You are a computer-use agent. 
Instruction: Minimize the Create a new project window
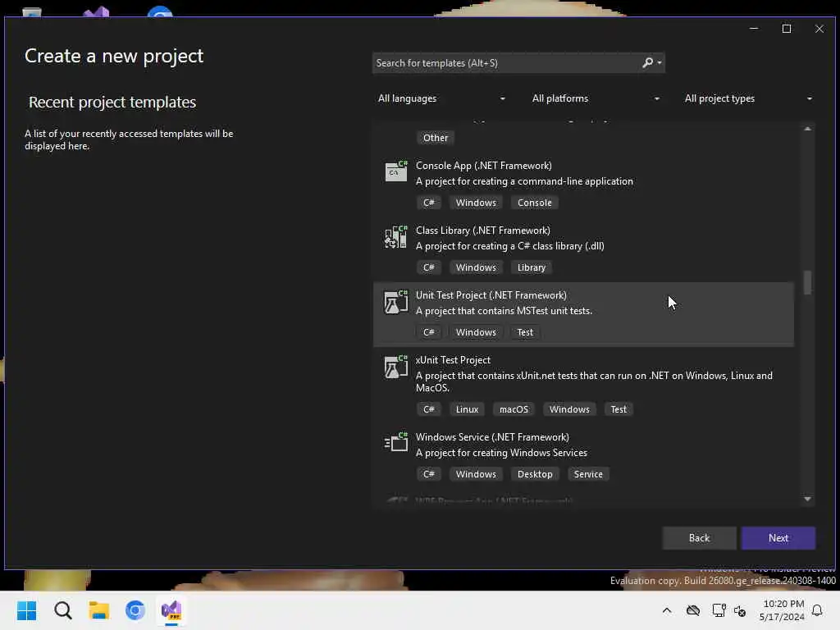pyautogui.click(x=753, y=29)
